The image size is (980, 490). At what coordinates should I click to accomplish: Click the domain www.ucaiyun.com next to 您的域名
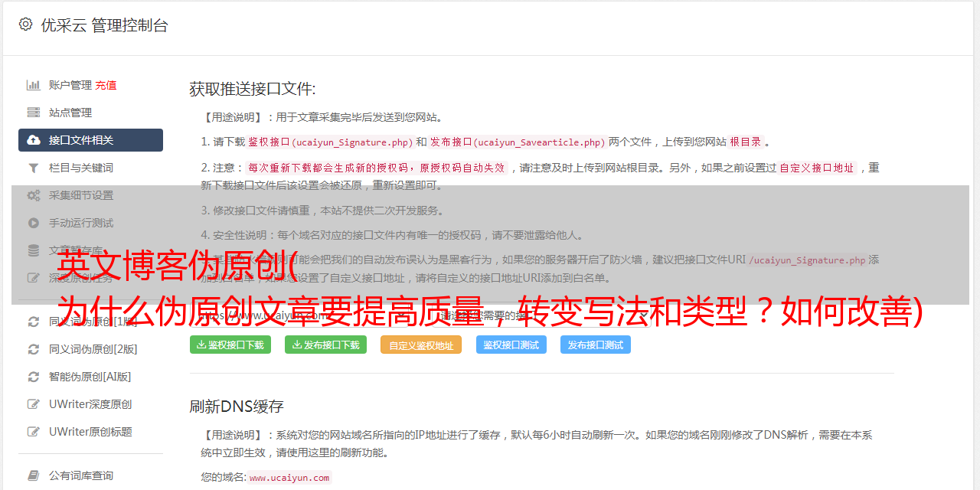[289, 478]
